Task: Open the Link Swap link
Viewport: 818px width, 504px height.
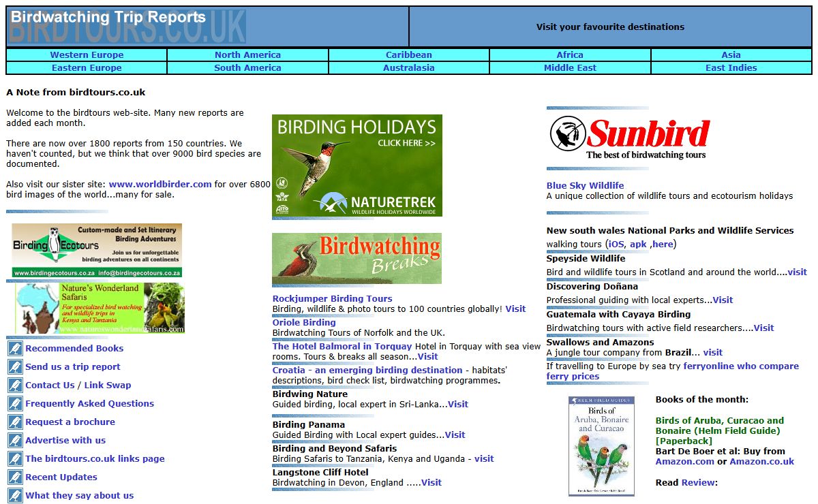Action: tap(108, 385)
